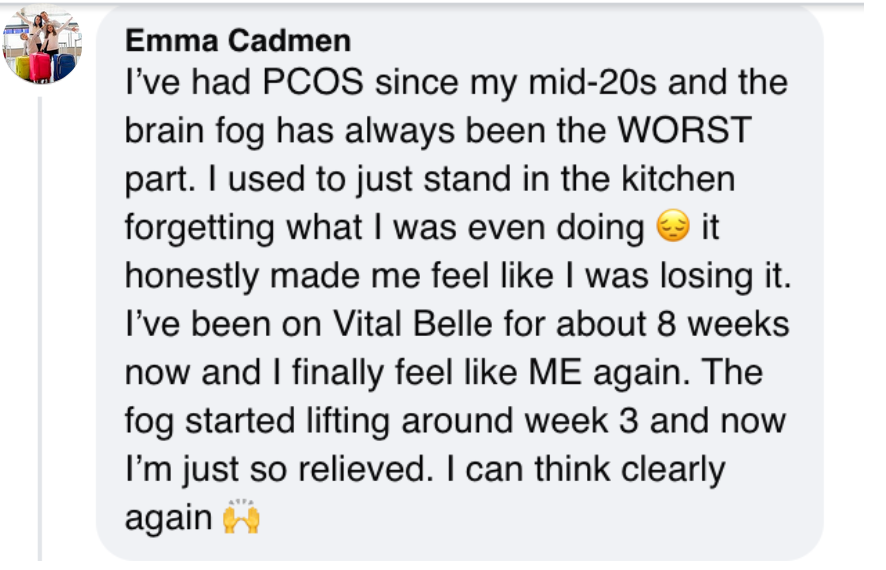
Task: Click the capitalized word ME
Action: pos(555,372)
